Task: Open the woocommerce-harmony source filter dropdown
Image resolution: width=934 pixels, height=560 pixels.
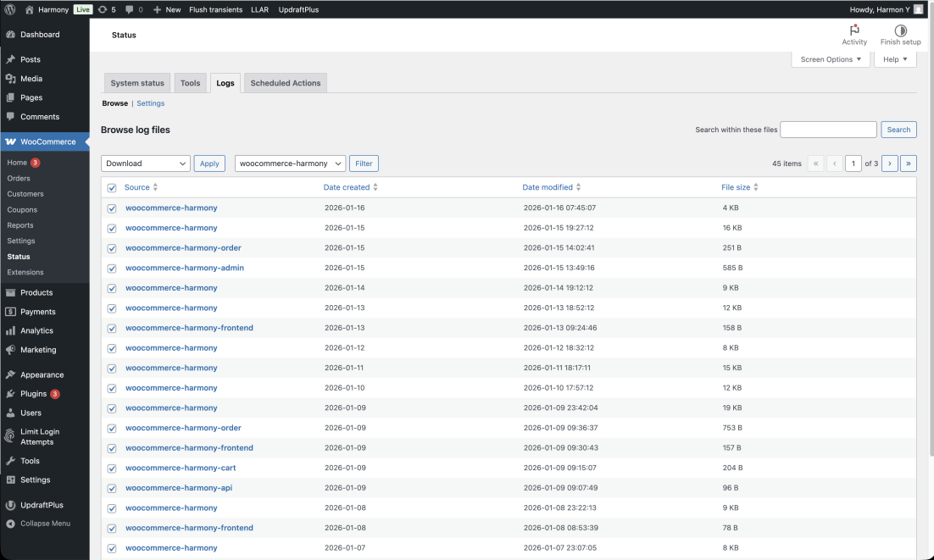Action: 290,164
